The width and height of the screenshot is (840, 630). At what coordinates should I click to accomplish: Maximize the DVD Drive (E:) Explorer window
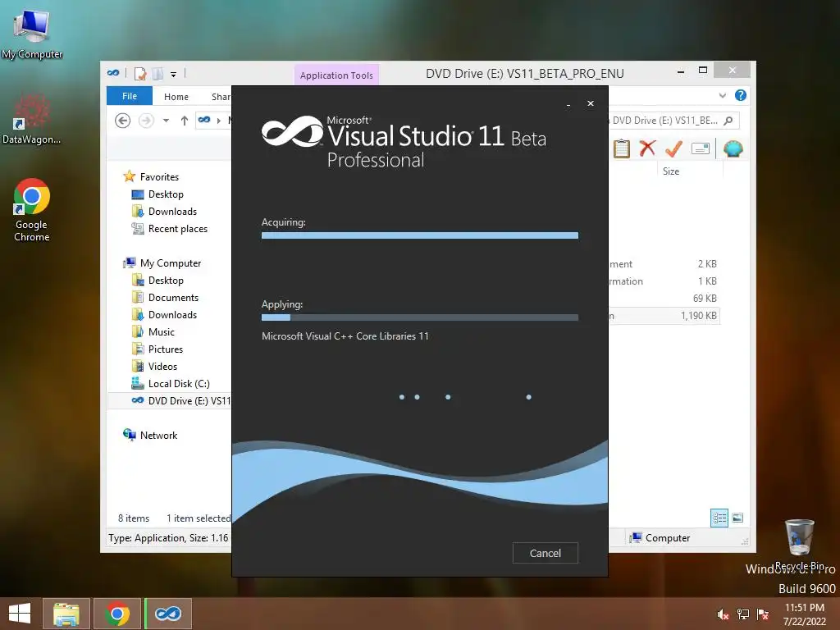703,71
